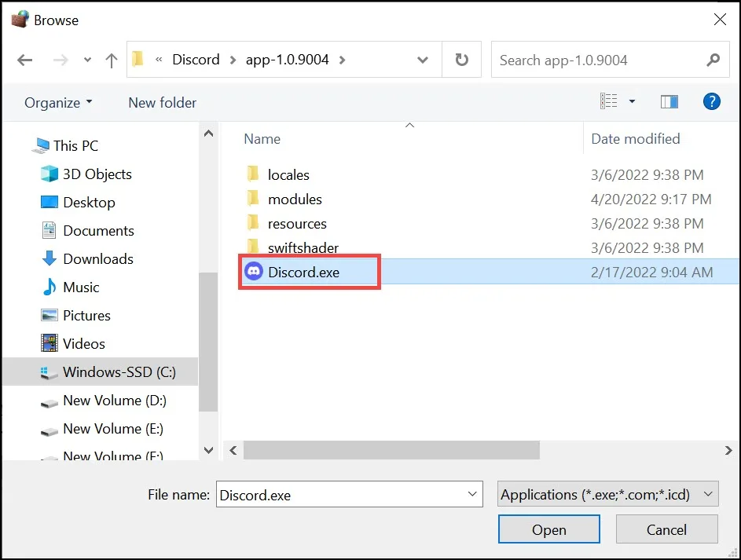This screenshot has width=741, height=560.
Task: Click the file list horizontal scrollbar thumb
Action: [391, 450]
